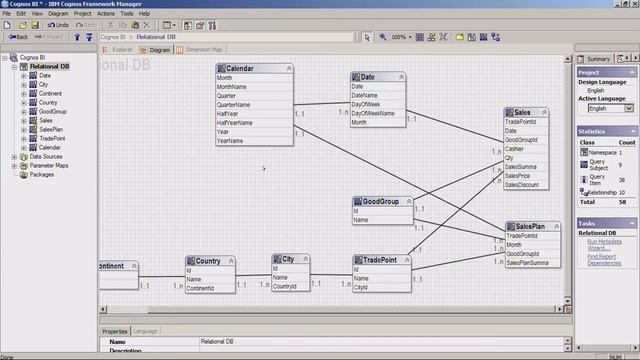Click the up-to-top arrow icon

(x=89, y=37)
